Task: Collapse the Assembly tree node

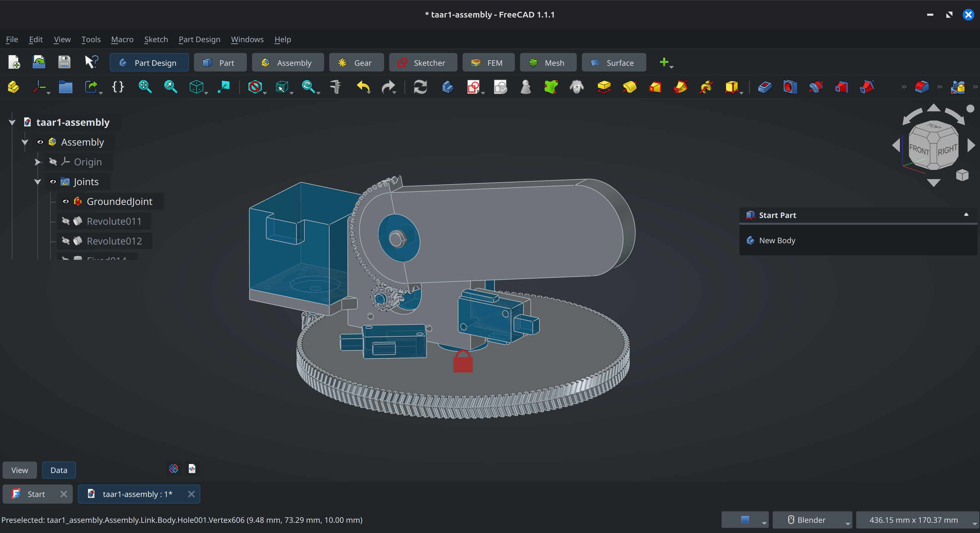Action: pyautogui.click(x=25, y=142)
